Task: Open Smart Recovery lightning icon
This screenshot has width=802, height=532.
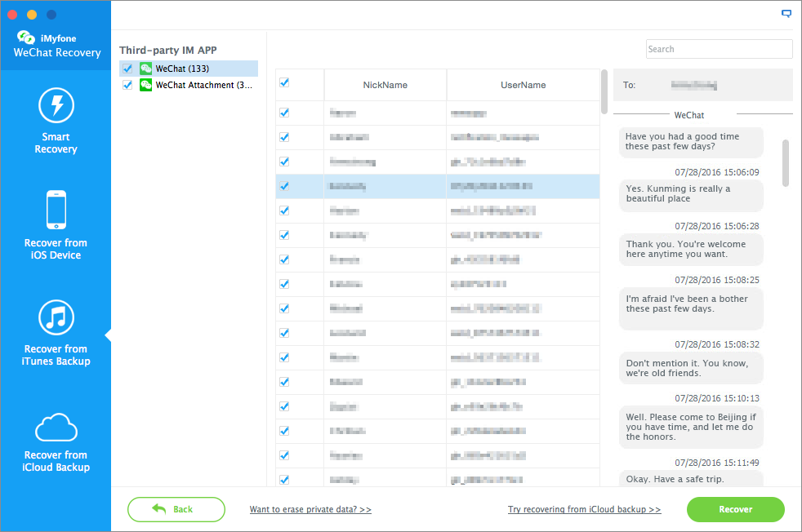Action: point(56,105)
